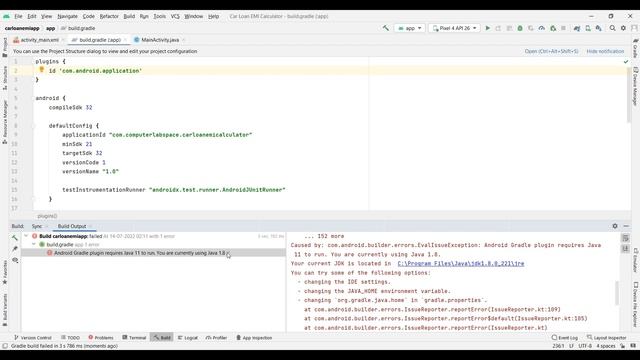640x360 pixels.
Task: Open the Build Variants tool window
Action: coord(4,310)
